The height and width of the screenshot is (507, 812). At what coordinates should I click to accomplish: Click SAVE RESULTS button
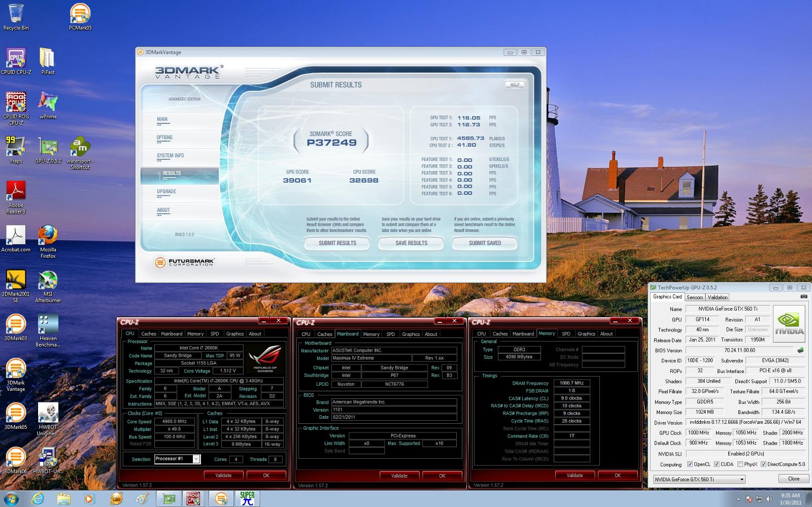pos(411,244)
